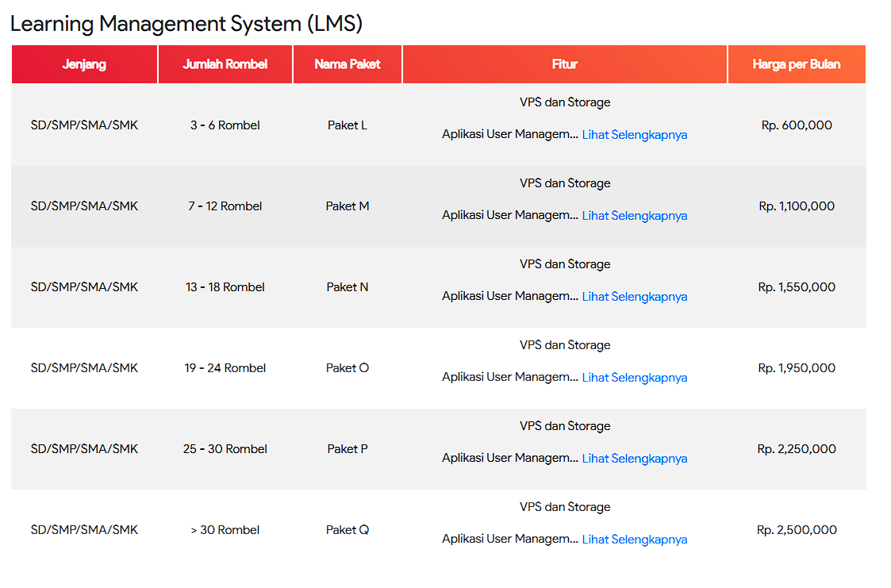Click the > 30 Rombel cell
The height and width of the screenshot is (588, 891).
tap(225, 529)
